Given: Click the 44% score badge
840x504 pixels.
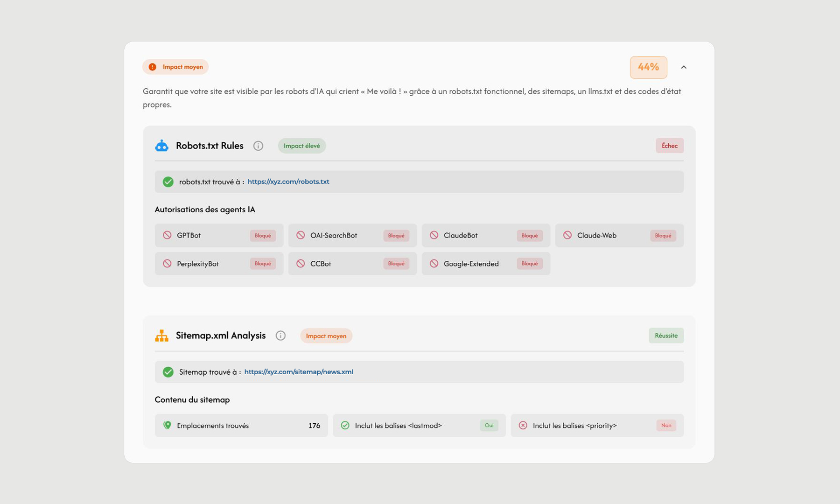Looking at the screenshot, I should point(648,67).
